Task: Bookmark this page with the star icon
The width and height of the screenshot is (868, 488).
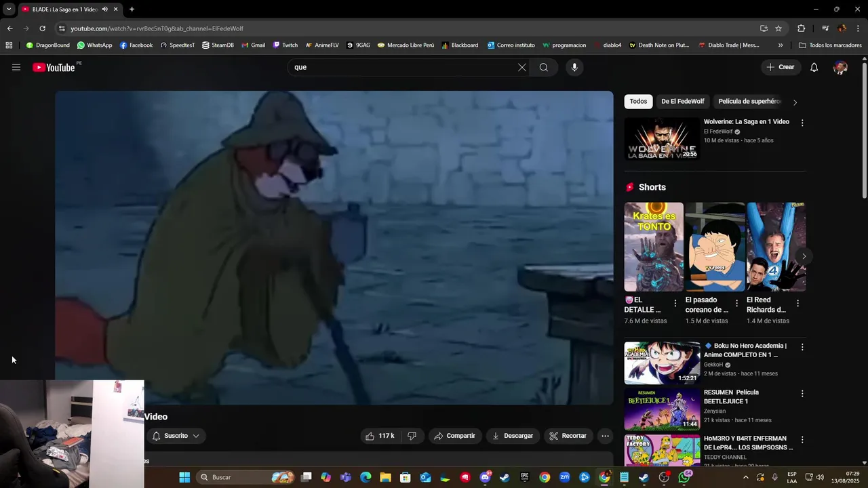Action: coord(778,28)
